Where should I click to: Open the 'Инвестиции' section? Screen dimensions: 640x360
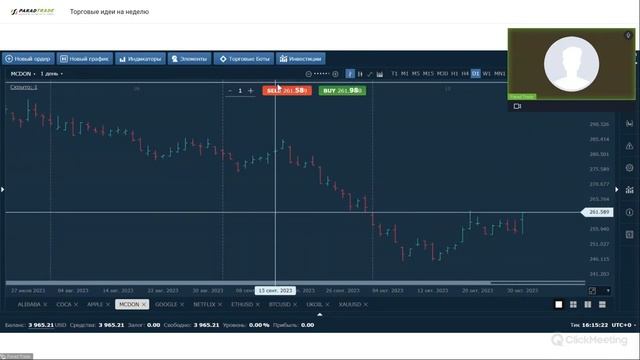[x=301, y=59]
